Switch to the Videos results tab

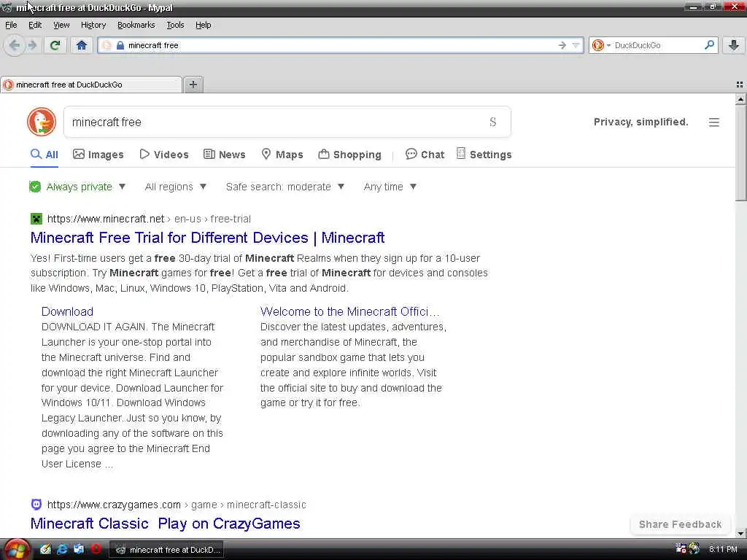(164, 155)
